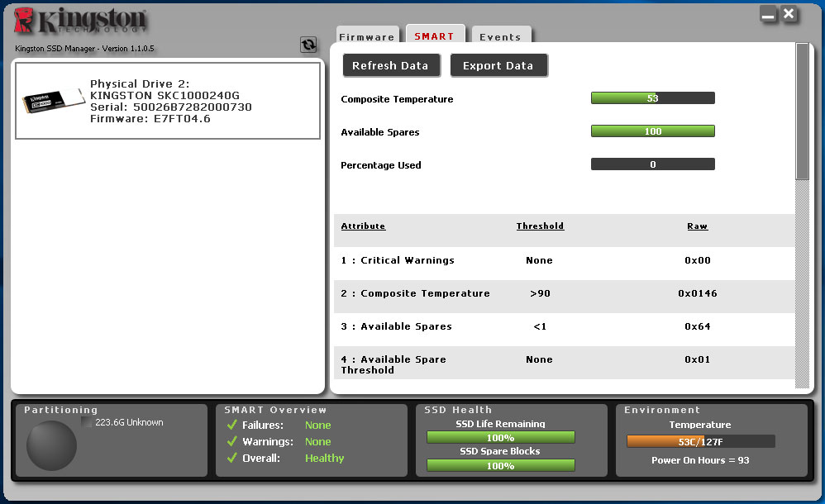Viewport: 825px width, 504px height.
Task: Click the Overall checkmark icon
Action: [232, 458]
